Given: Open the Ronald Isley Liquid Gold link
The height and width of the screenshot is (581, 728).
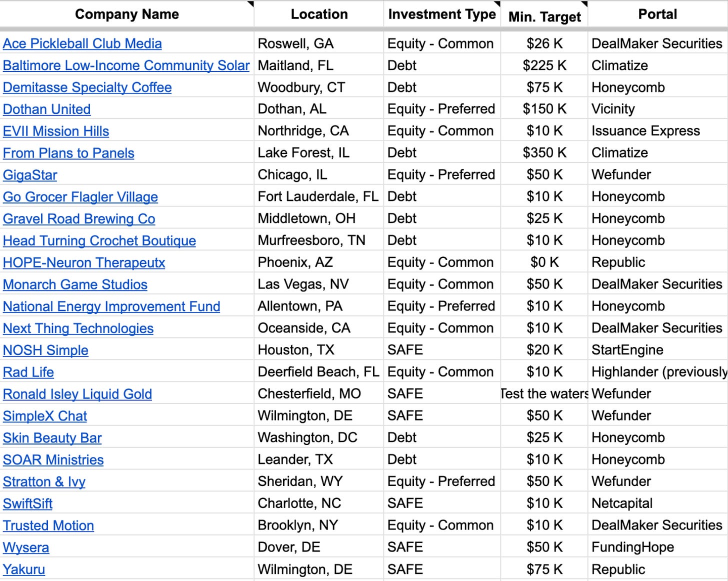Looking at the screenshot, I should (77, 394).
